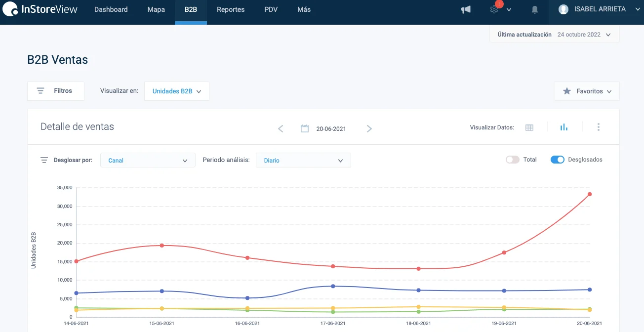Screen dimensions: 644x332
Task: Click the megaphone announcements icon
Action: (x=466, y=10)
